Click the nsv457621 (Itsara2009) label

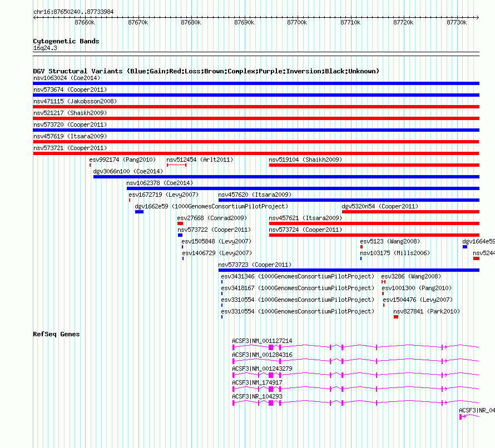(x=305, y=218)
